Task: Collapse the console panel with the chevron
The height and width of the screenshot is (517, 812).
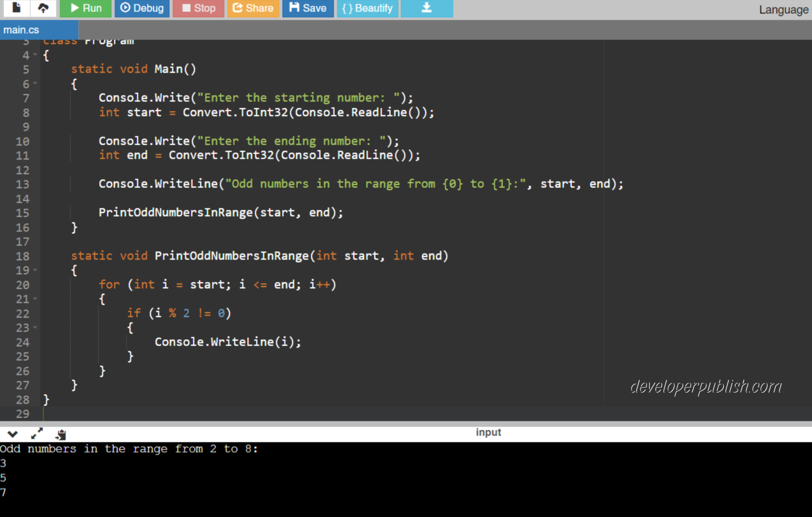Action: click(x=12, y=434)
